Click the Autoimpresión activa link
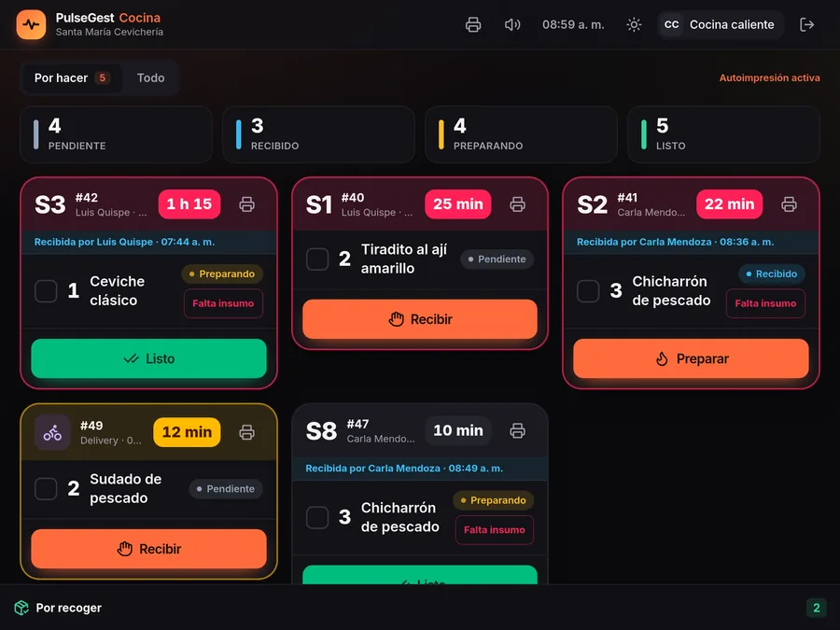Screen dimensions: 840x630 click(x=769, y=77)
